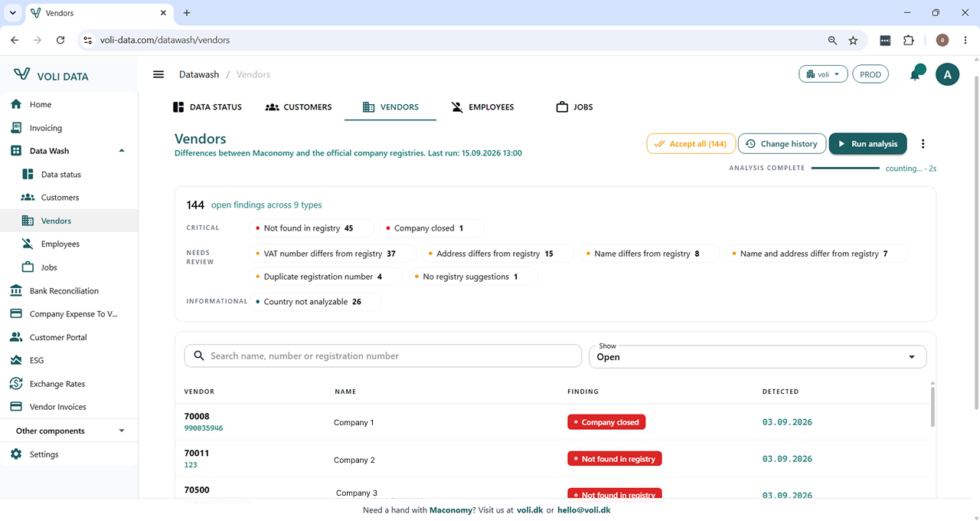Open Change history
Viewport: 980px width, 521px height.
point(782,144)
